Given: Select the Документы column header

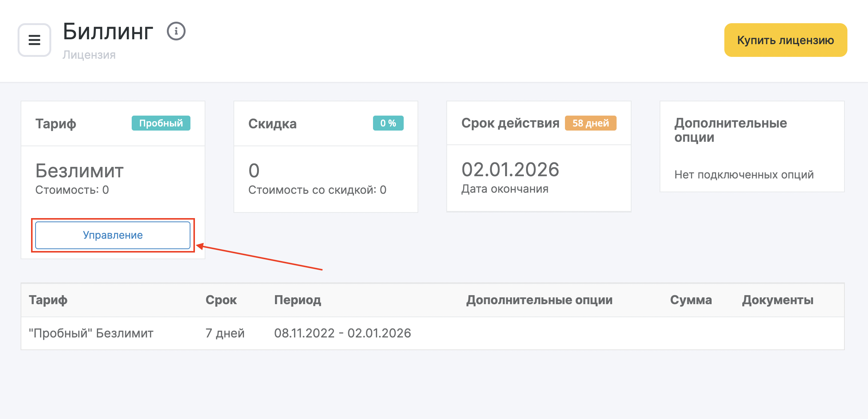Looking at the screenshot, I should [x=777, y=300].
